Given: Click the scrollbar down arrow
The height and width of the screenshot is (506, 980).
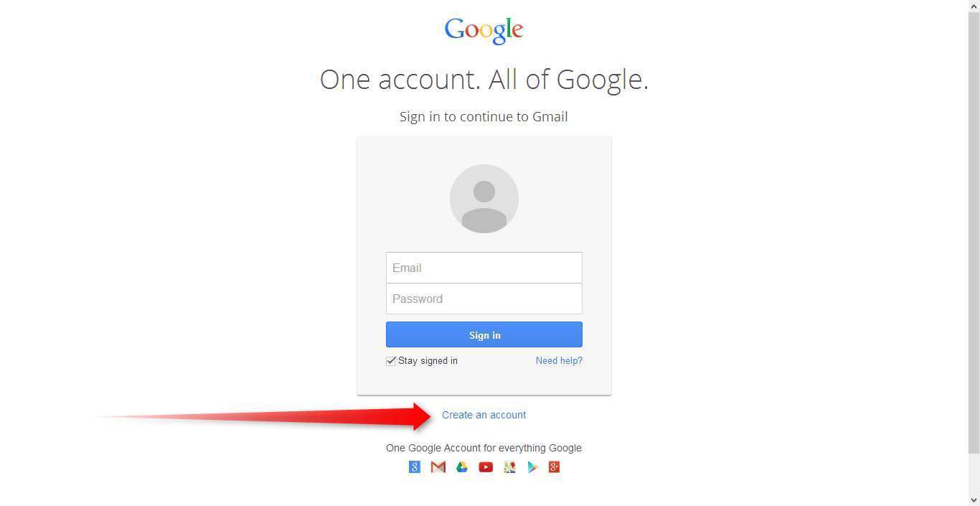Looking at the screenshot, I should [974, 500].
